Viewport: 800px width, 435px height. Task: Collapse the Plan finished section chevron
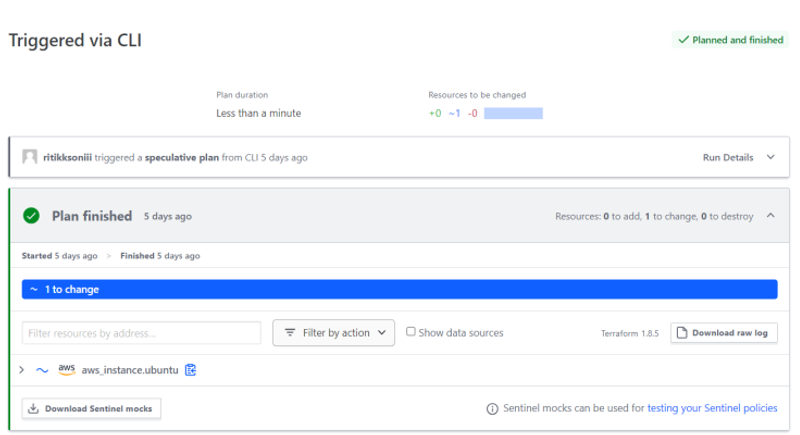[770, 216]
